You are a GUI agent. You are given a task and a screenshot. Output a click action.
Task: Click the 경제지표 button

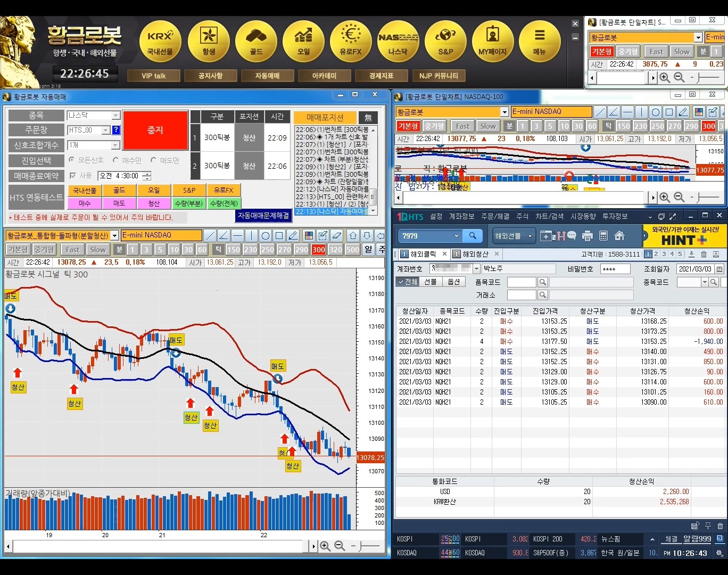pos(381,76)
